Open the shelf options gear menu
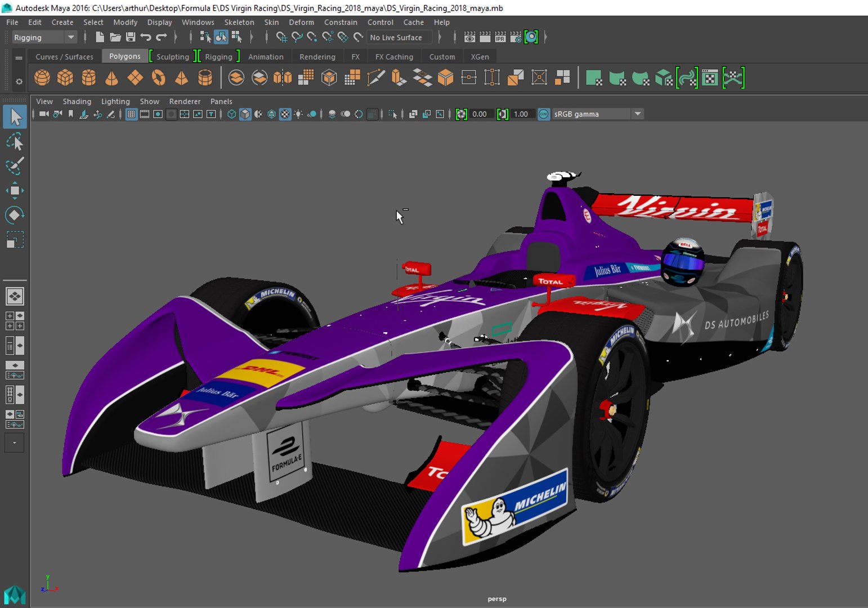The height and width of the screenshot is (608, 868). (x=19, y=82)
